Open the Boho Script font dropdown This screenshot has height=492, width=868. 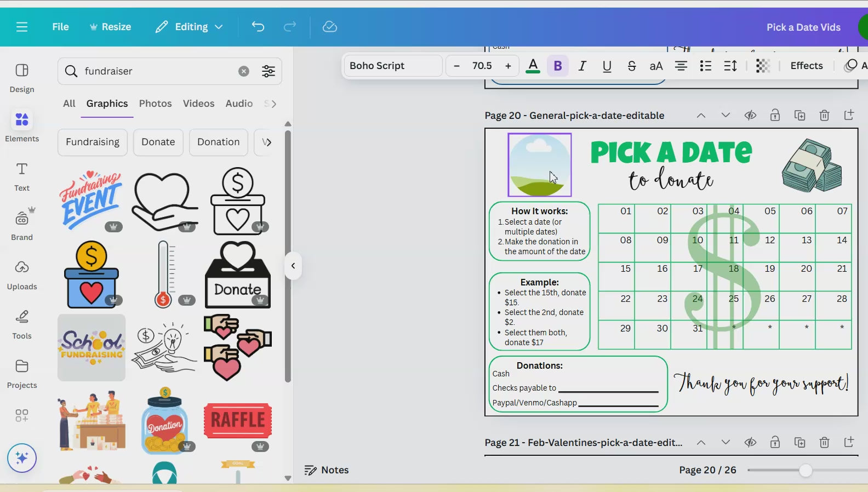tap(392, 66)
